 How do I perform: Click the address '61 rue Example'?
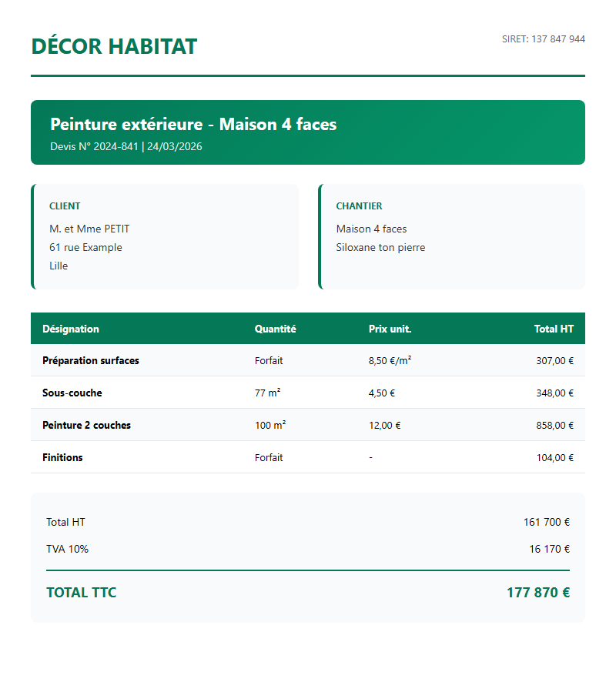point(85,247)
